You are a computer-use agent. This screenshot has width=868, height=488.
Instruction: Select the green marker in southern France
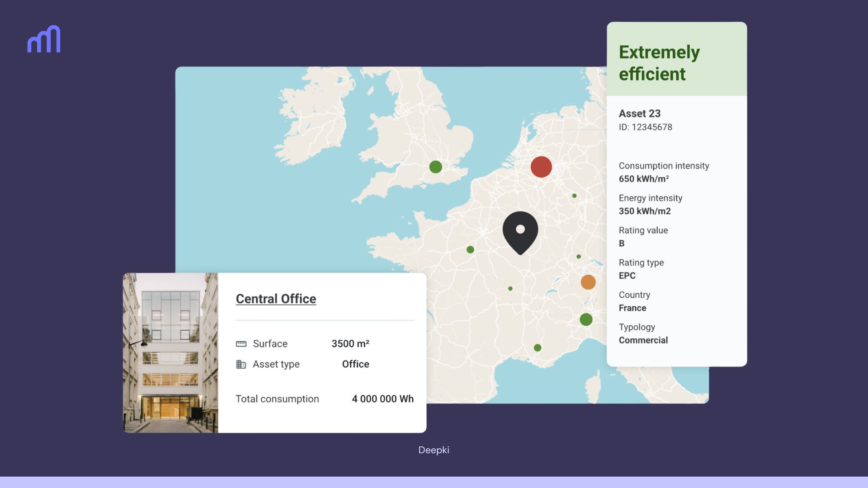[x=538, y=347]
